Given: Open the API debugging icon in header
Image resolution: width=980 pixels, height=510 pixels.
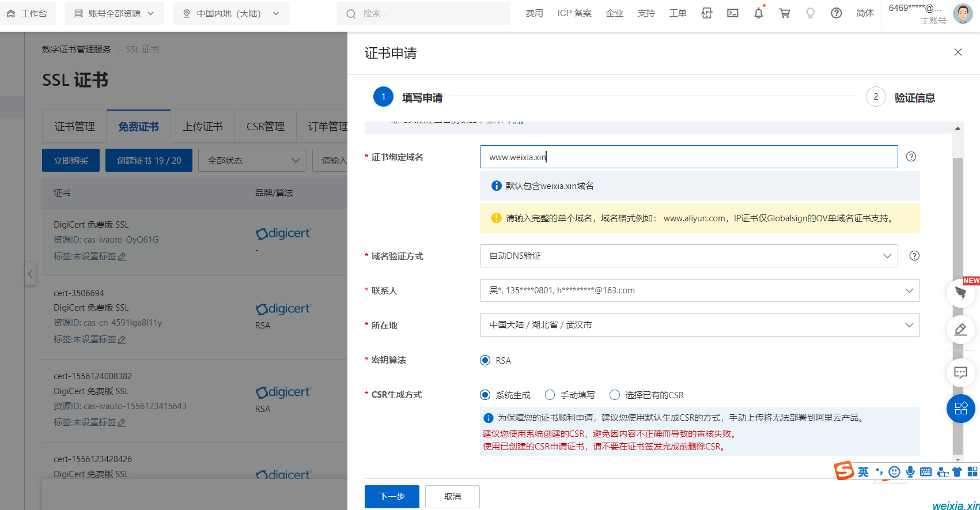Looking at the screenshot, I should [706, 13].
